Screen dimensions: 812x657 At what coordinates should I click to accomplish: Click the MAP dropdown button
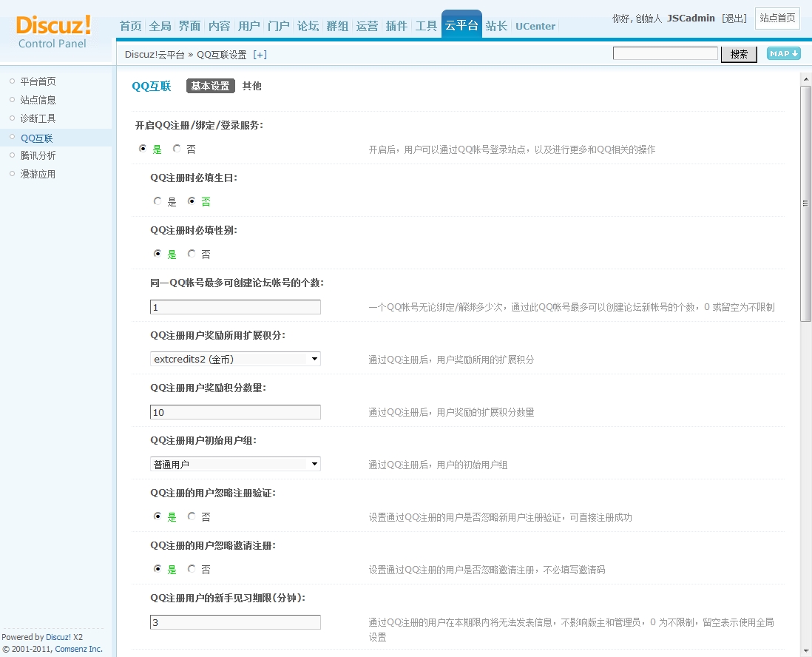point(782,53)
